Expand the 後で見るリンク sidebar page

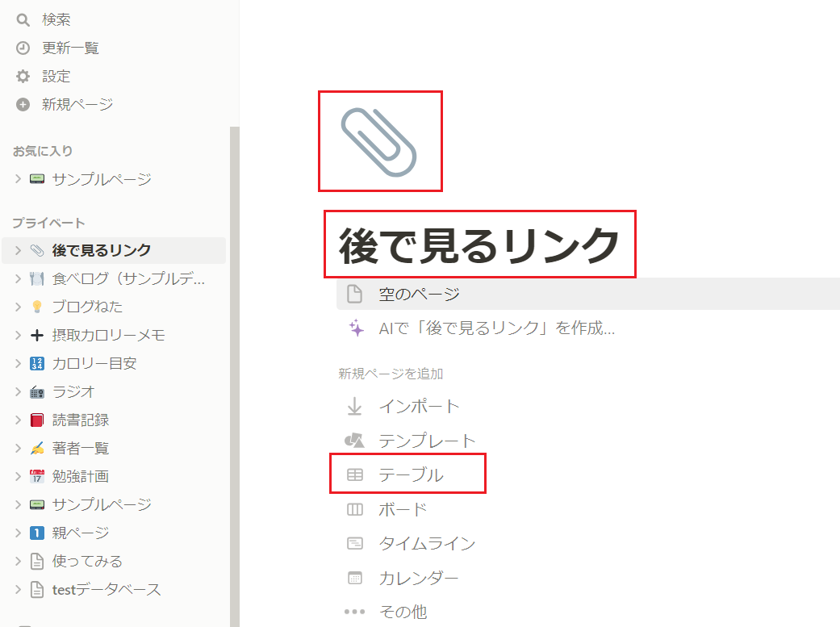click(19, 250)
